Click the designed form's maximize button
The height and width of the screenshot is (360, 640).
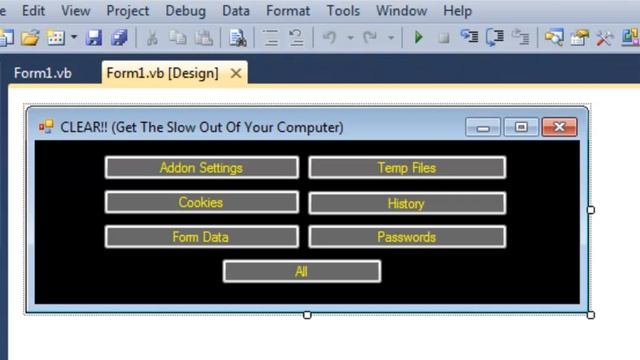521,127
